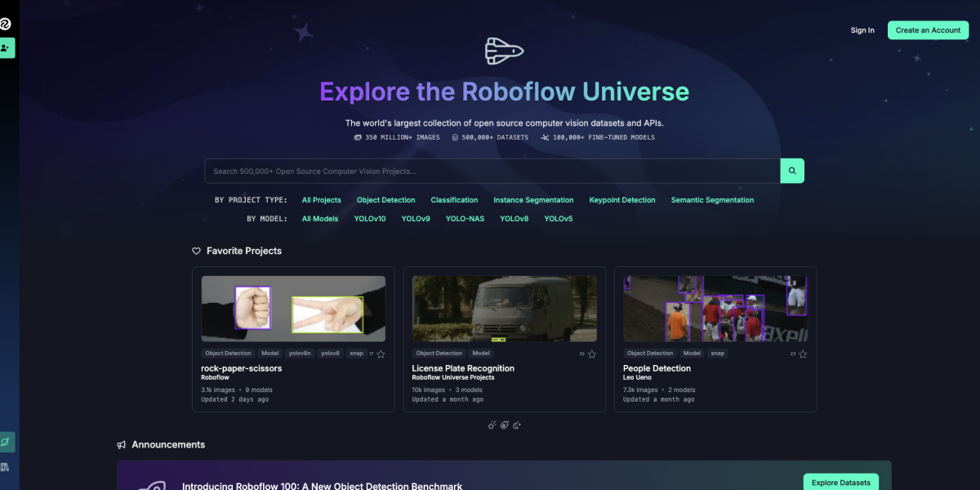
Task: Star the rock-paper-scissors project
Action: (381, 353)
